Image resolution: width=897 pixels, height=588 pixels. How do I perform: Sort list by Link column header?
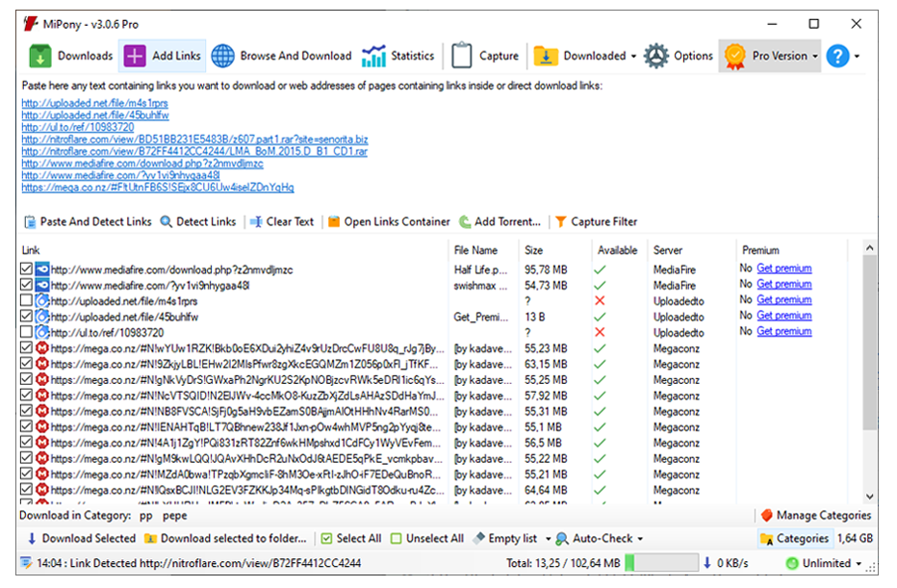click(x=31, y=250)
